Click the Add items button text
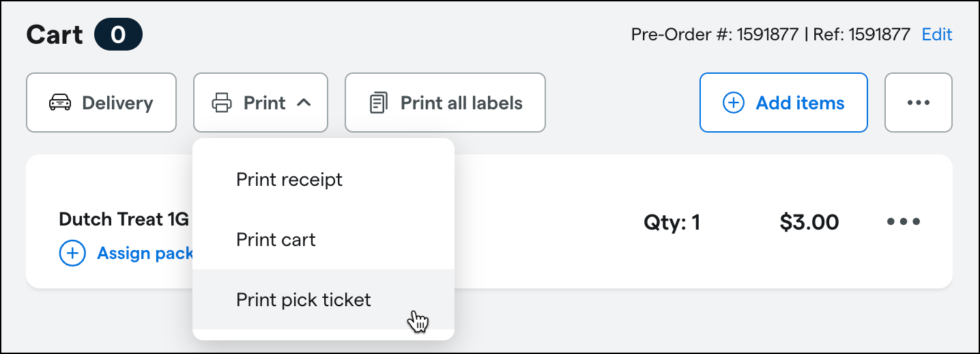 800,103
